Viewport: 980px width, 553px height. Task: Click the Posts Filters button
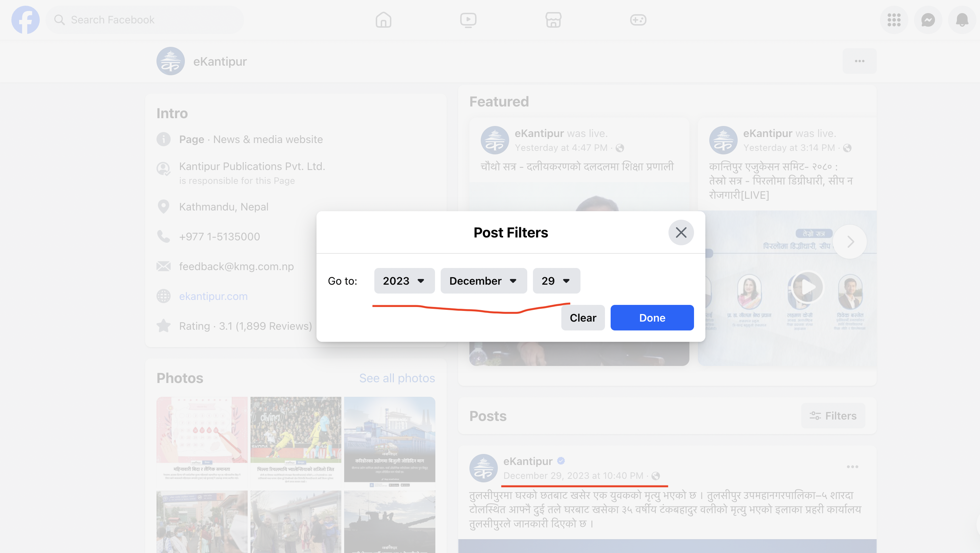click(833, 416)
